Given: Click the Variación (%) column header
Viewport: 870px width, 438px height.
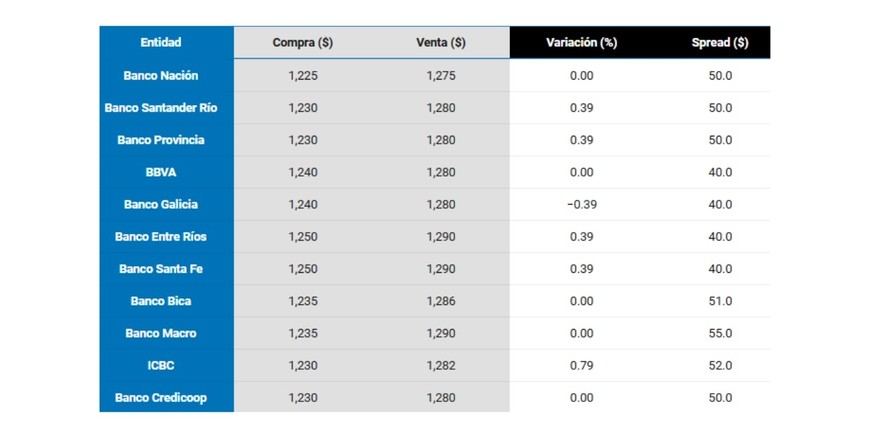Looking at the screenshot, I should click(x=581, y=43).
